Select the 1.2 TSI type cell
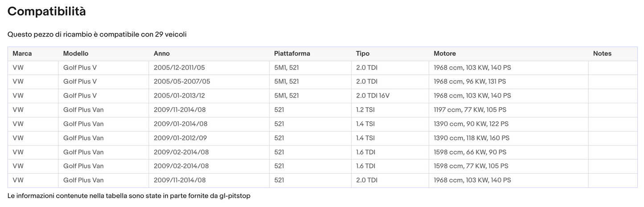 pyautogui.click(x=365, y=110)
